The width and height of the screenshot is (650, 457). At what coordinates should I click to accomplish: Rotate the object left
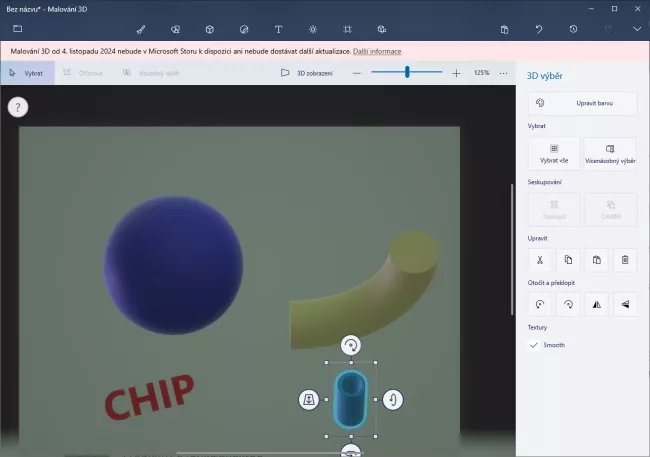539,304
